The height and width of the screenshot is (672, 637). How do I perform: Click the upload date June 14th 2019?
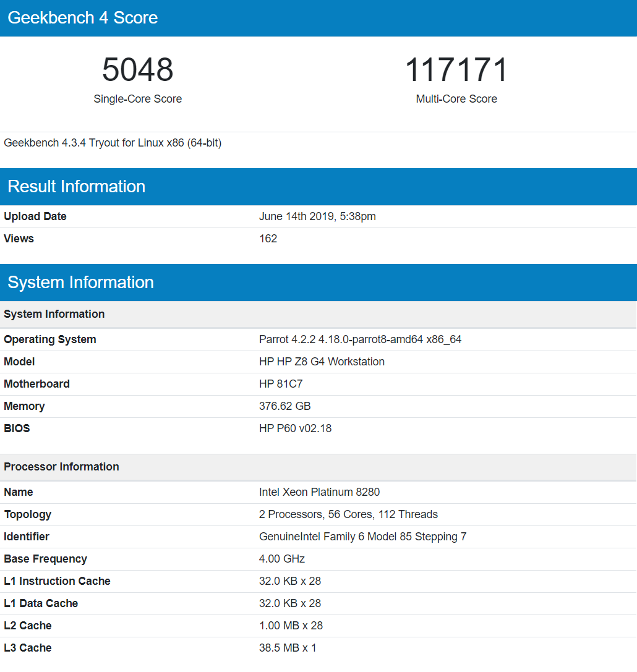317,216
